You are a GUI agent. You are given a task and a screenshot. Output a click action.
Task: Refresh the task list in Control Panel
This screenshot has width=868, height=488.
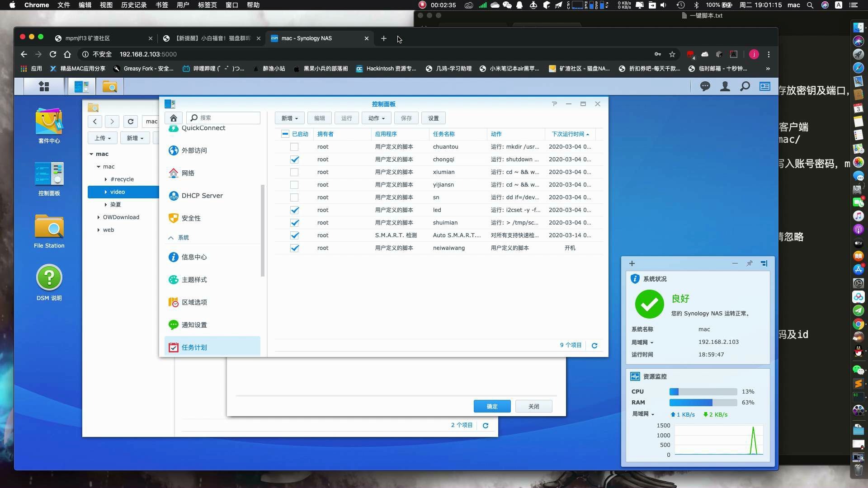click(594, 345)
